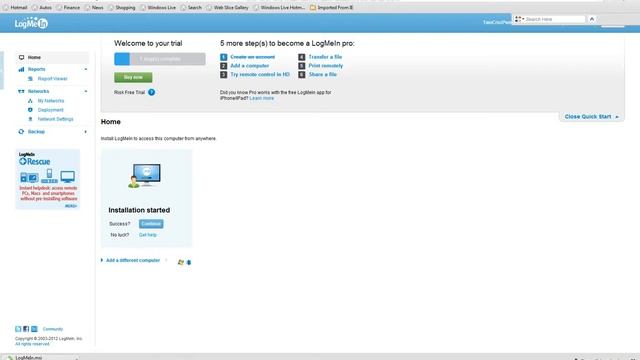640x360 pixels.
Task: Click the Mac platform icon
Action: (x=189, y=262)
